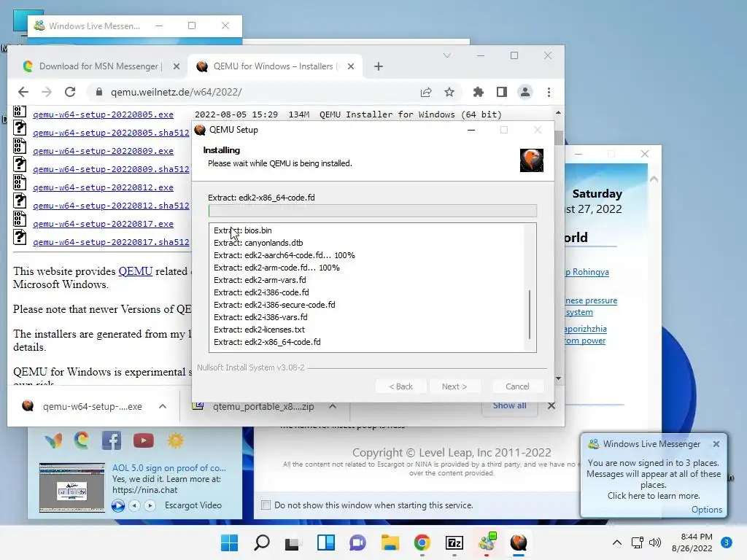Open qemu-w64-setup-20220809.exe link
Image resolution: width=747 pixels, height=560 pixels.
pyautogui.click(x=103, y=151)
